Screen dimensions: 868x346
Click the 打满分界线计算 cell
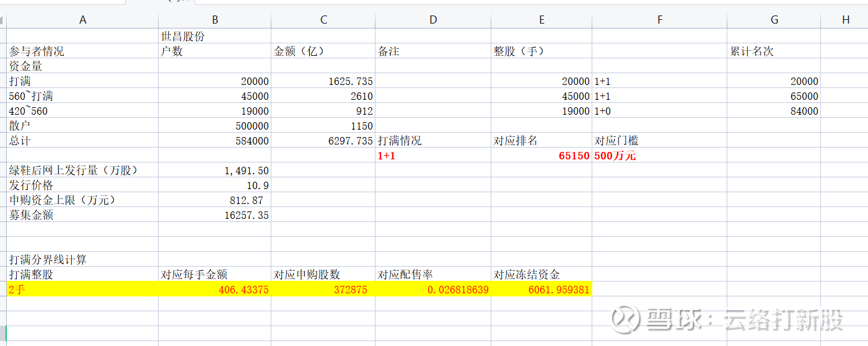click(82, 259)
